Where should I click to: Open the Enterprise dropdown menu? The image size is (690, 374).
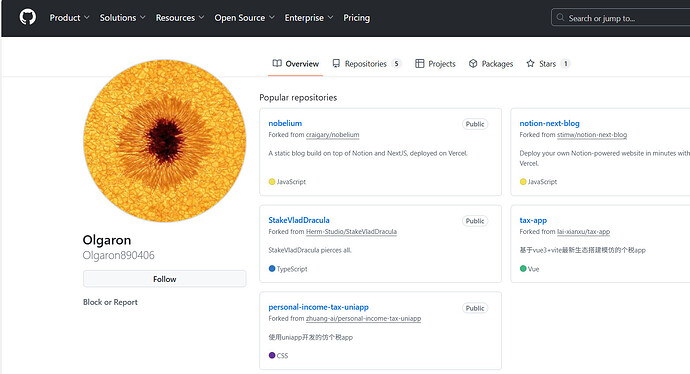308,18
